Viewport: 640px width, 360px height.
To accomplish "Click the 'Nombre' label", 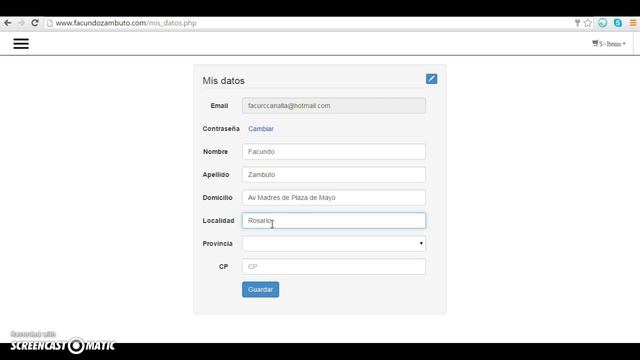I will pyautogui.click(x=216, y=151).
